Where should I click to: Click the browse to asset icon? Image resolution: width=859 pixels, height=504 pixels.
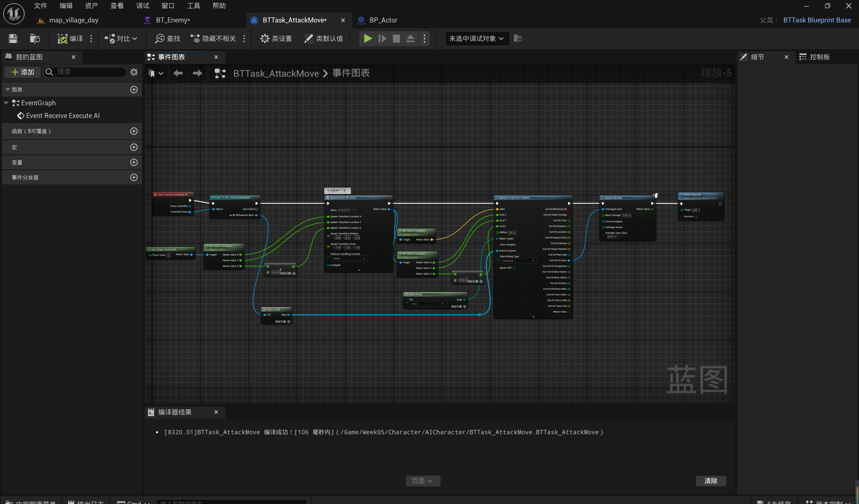coord(35,39)
